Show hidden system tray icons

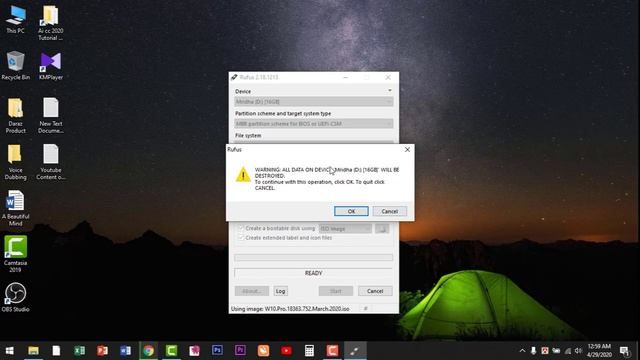(x=522, y=351)
